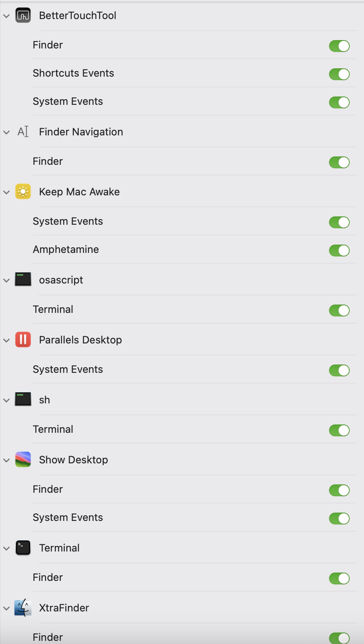Screen dimensions: 364x644
Task: Click the XtraFinder app icon
Action: pyautogui.click(x=23, y=608)
